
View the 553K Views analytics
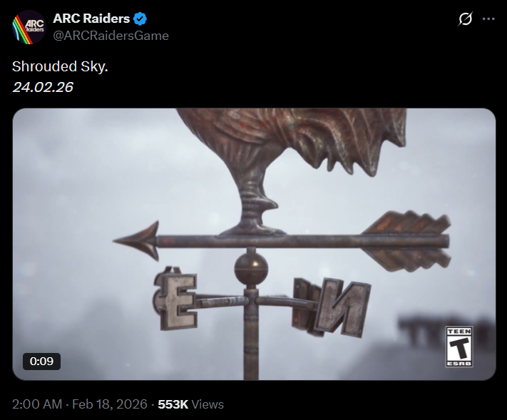[191, 404]
